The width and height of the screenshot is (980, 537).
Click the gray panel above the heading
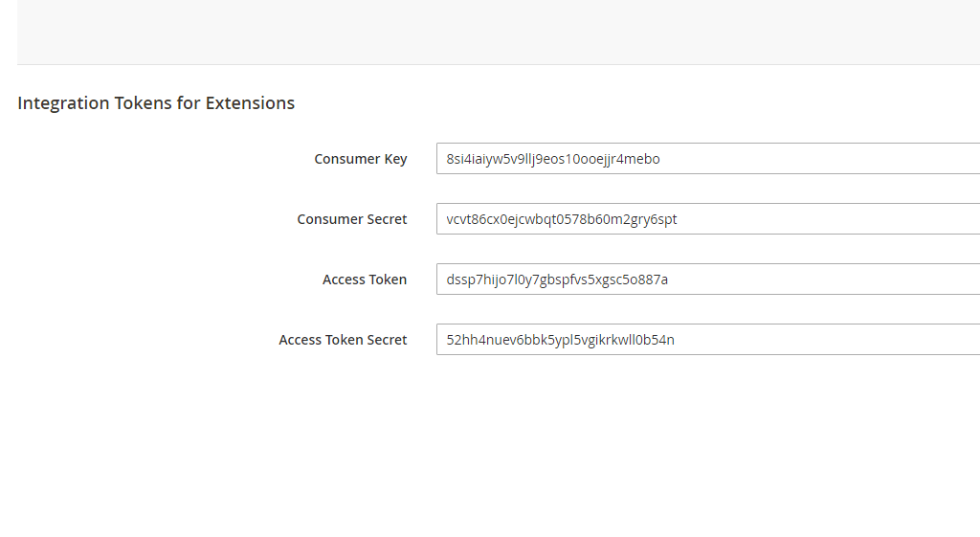[x=498, y=31]
